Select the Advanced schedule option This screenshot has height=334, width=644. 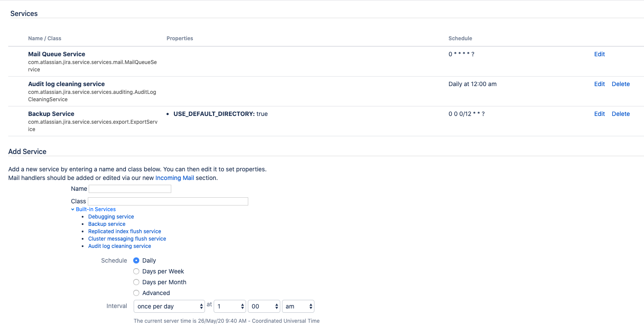point(136,293)
